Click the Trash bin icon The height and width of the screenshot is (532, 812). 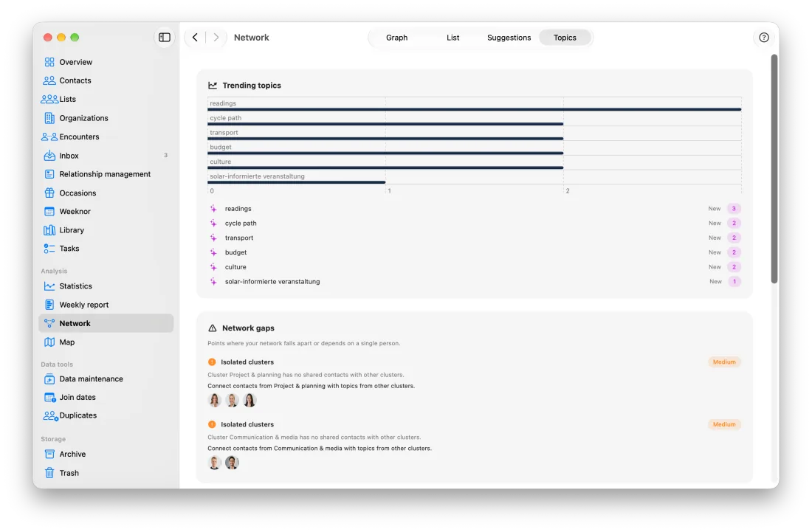pyautogui.click(x=49, y=473)
